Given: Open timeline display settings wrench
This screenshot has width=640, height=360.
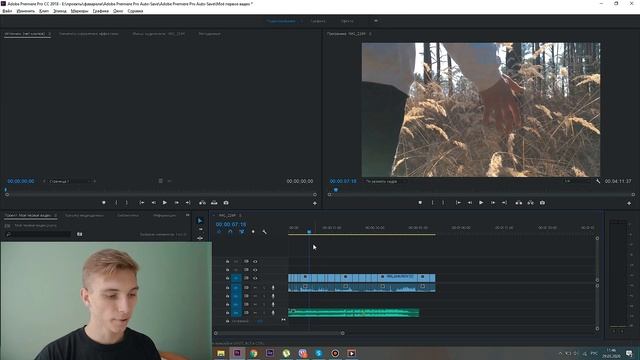Looking at the screenshot, I should coord(264,232).
